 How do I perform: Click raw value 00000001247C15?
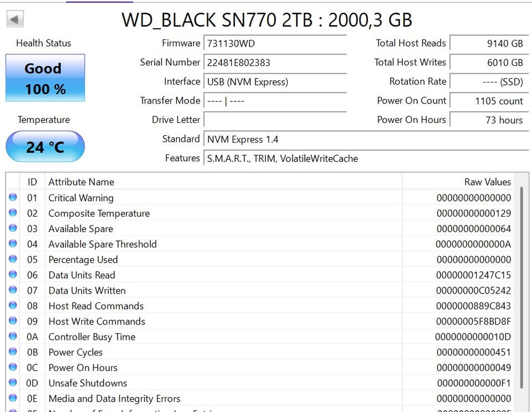coord(474,275)
